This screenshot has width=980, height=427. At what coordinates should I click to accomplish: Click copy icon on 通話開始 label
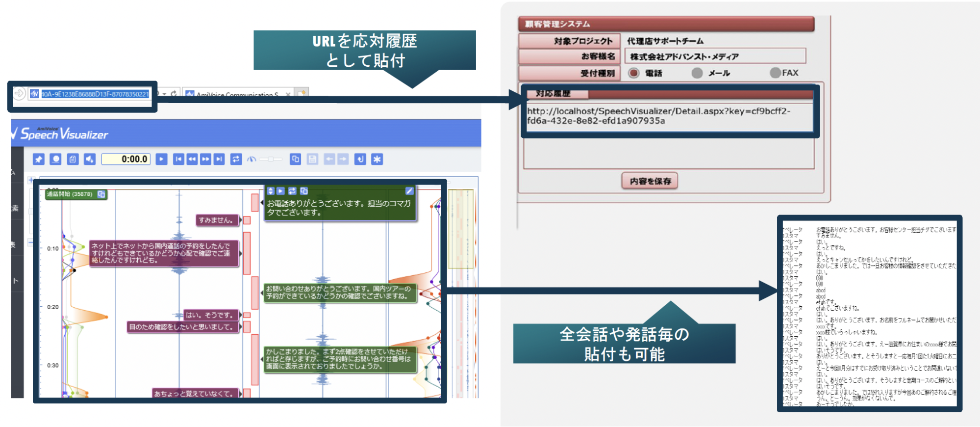pyautogui.click(x=101, y=194)
